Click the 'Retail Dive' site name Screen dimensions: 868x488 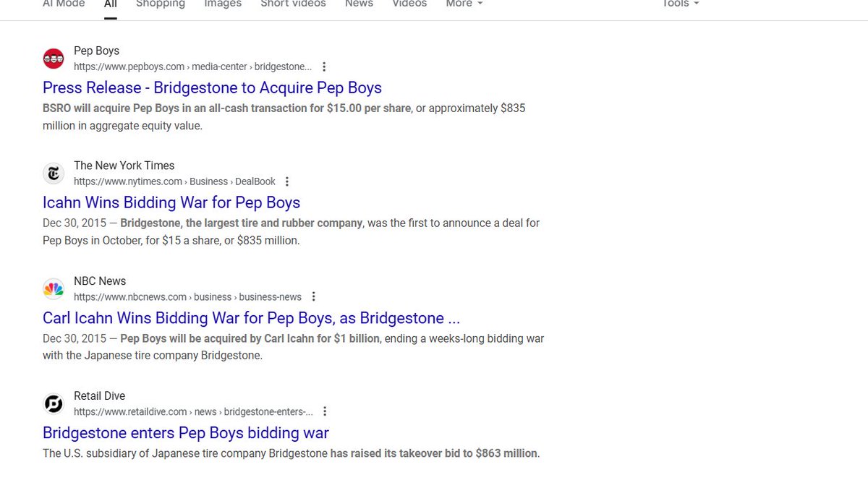99,396
